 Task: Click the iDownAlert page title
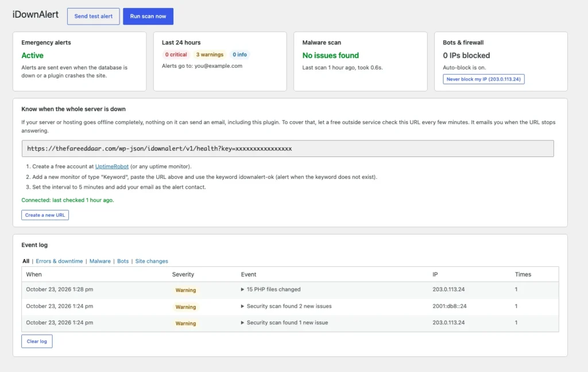[x=36, y=14]
